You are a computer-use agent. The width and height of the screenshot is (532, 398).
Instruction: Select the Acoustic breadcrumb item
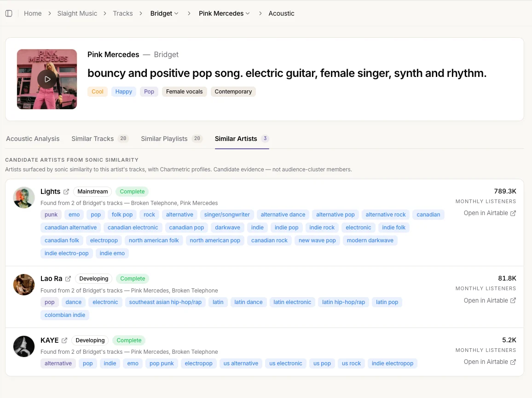281,13
